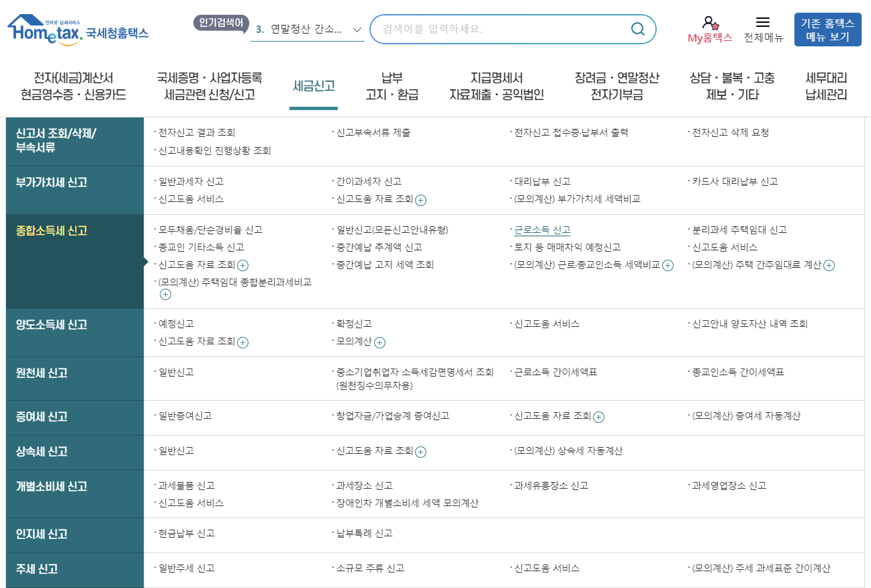Open 근로소득 신고 link

coord(542,230)
